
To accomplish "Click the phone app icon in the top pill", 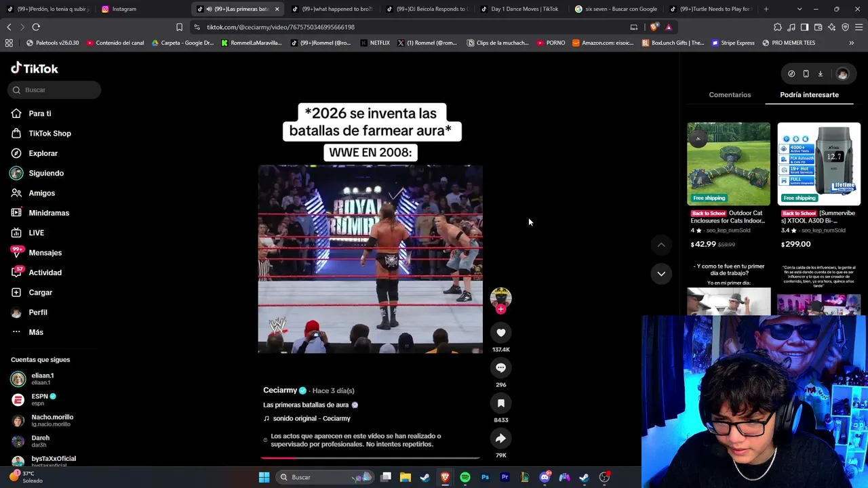I will (806, 74).
